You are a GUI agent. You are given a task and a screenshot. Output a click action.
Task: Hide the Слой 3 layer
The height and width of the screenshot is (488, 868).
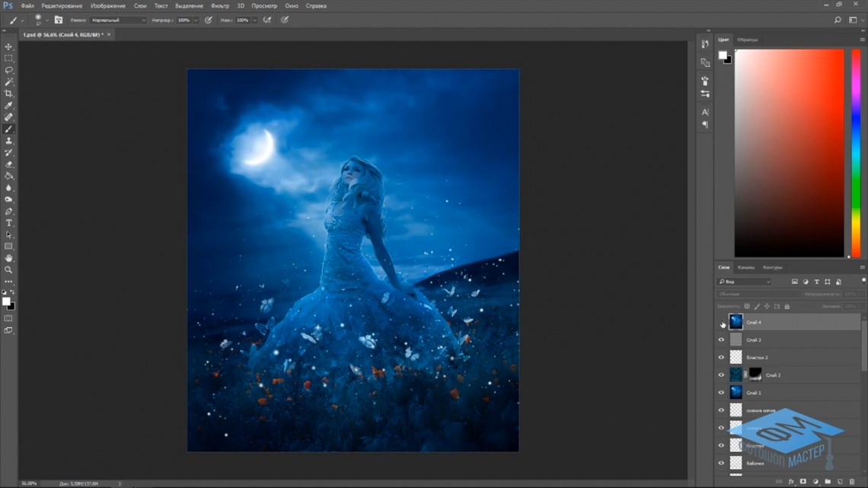click(x=722, y=340)
